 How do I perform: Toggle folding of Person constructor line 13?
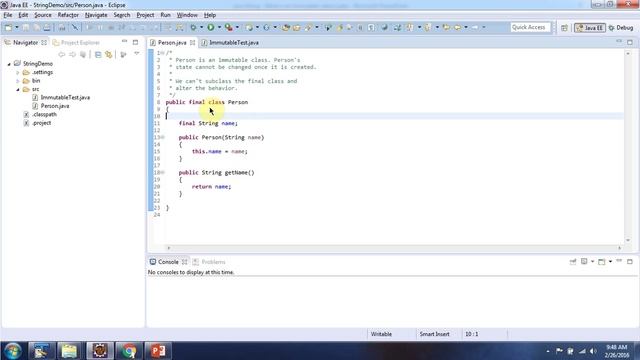click(x=162, y=138)
